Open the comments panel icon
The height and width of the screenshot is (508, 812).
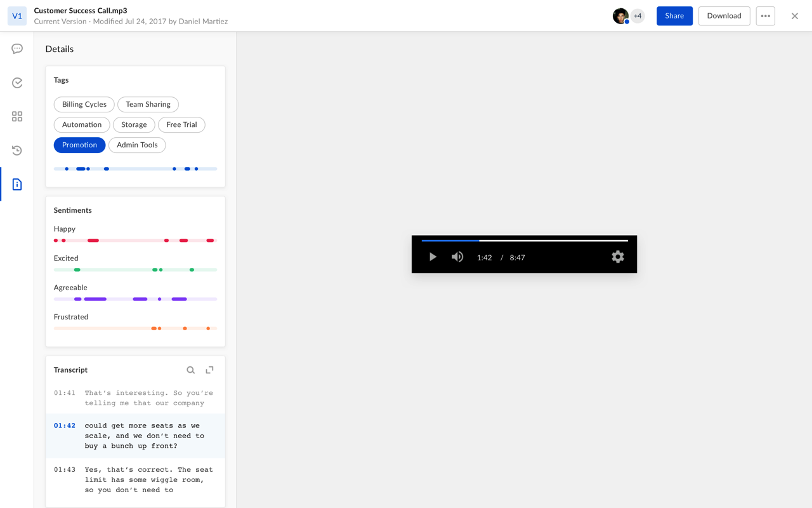coord(17,49)
